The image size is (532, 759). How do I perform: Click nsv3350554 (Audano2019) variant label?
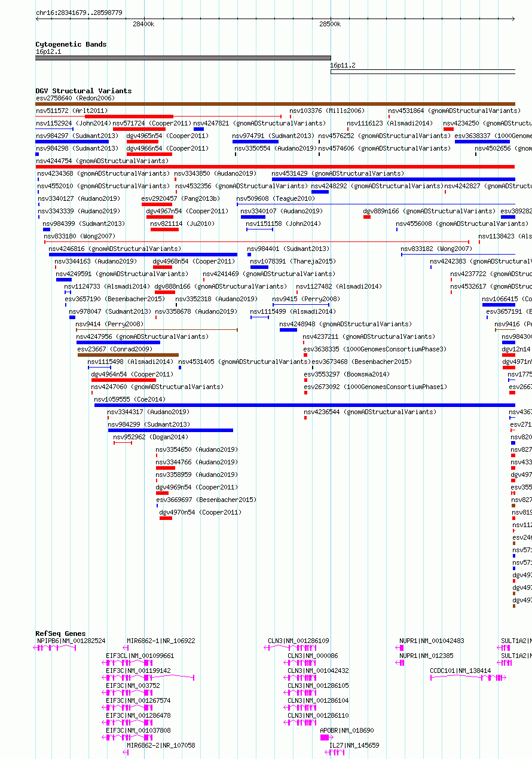click(276, 148)
